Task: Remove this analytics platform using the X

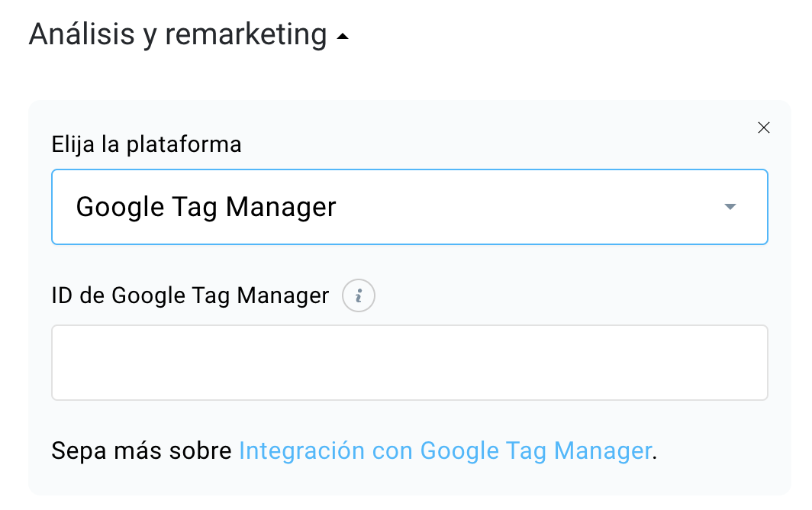Action: 763,127
